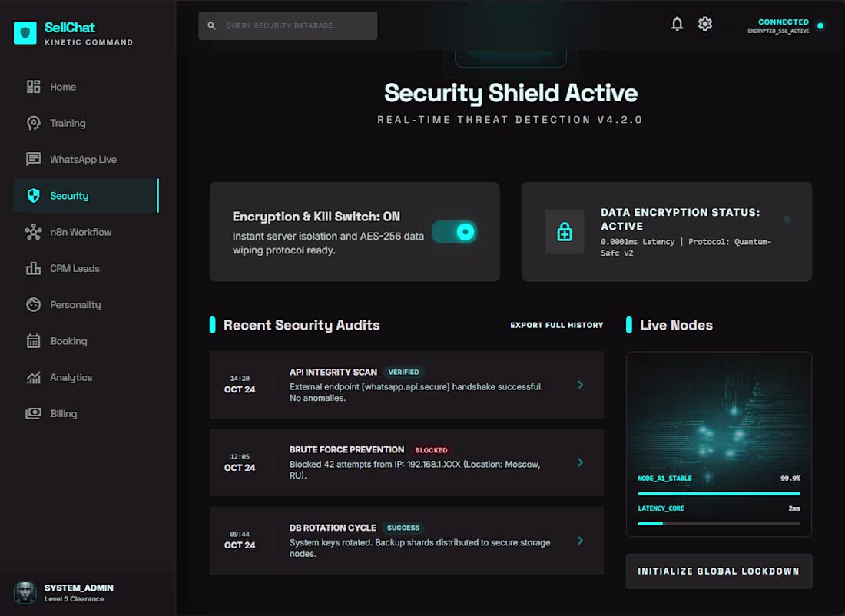Image resolution: width=845 pixels, height=616 pixels.
Task: Expand the API Integrity Scan entry
Action: pos(580,385)
